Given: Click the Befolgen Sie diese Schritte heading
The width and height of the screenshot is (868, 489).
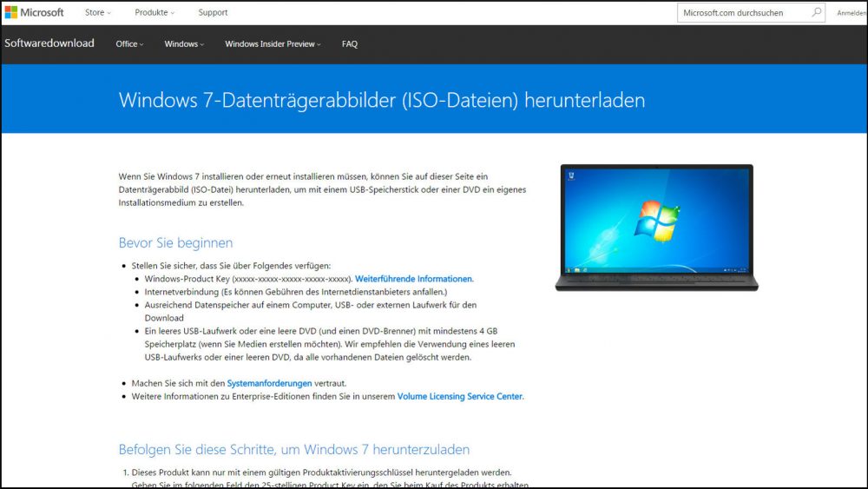Looking at the screenshot, I should coord(294,449).
